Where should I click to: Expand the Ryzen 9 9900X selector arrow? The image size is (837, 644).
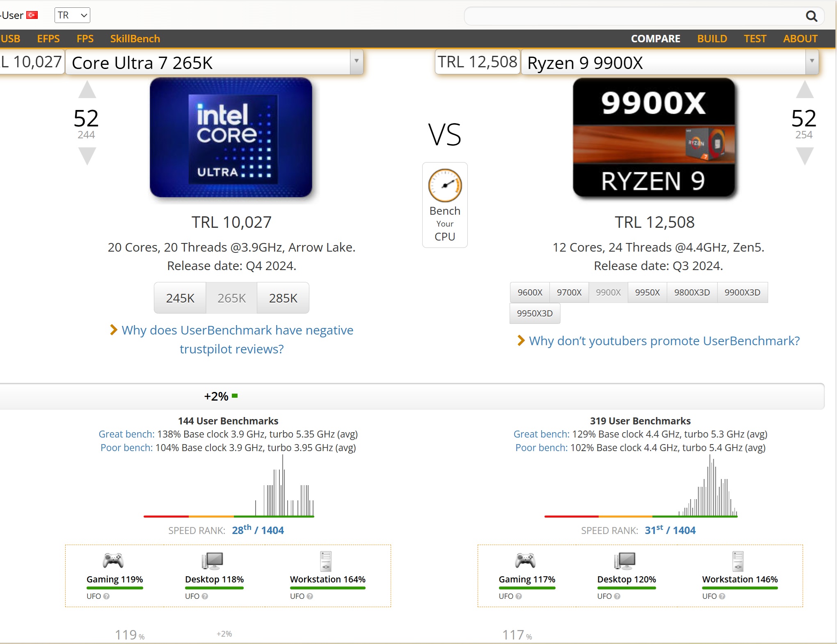click(x=812, y=62)
